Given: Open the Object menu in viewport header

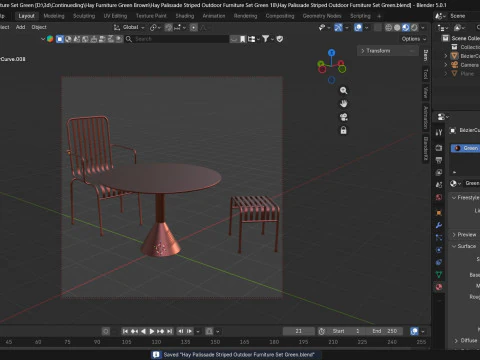Looking at the screenshot, I should click(x=39, y=27).
